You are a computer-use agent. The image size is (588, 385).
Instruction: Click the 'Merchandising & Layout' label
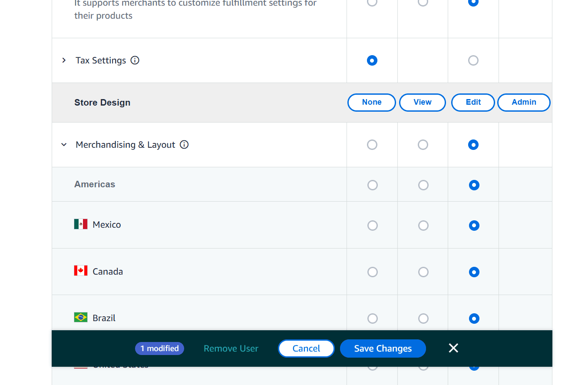click(126, 145)
